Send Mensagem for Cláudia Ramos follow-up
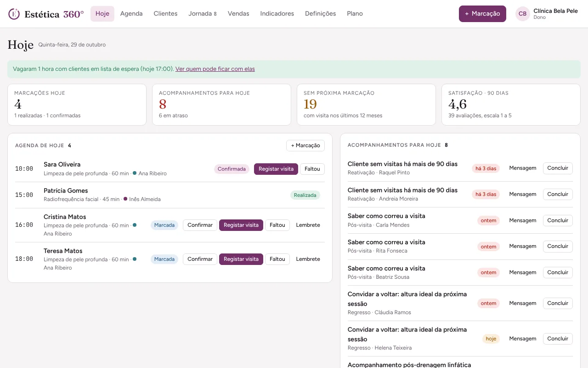 point(523,303)
